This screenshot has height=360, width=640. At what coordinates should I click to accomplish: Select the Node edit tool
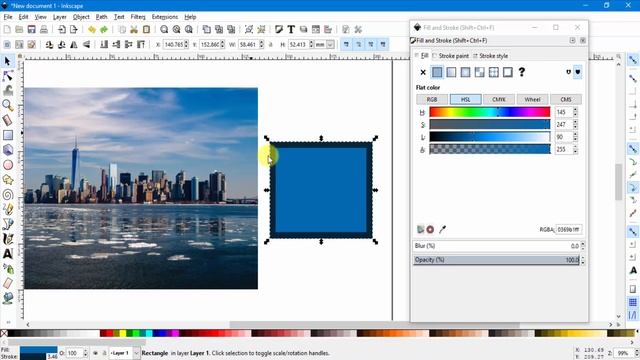(7, 76)
